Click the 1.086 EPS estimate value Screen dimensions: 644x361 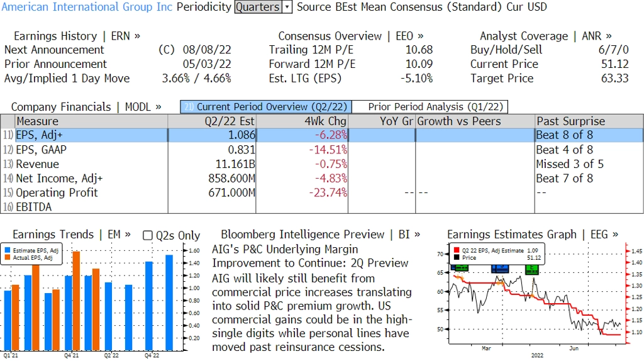(241, 135)
